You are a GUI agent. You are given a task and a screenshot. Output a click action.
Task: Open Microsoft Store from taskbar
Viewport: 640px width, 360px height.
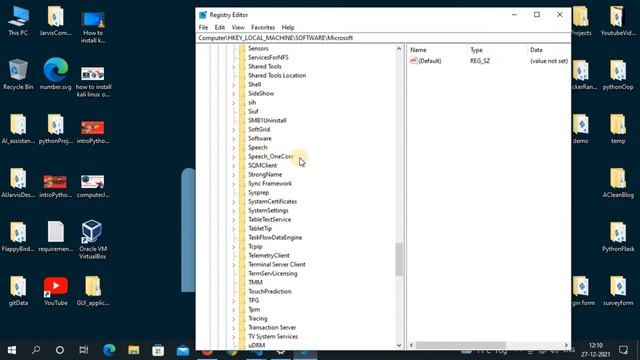[x=158, y=350]
